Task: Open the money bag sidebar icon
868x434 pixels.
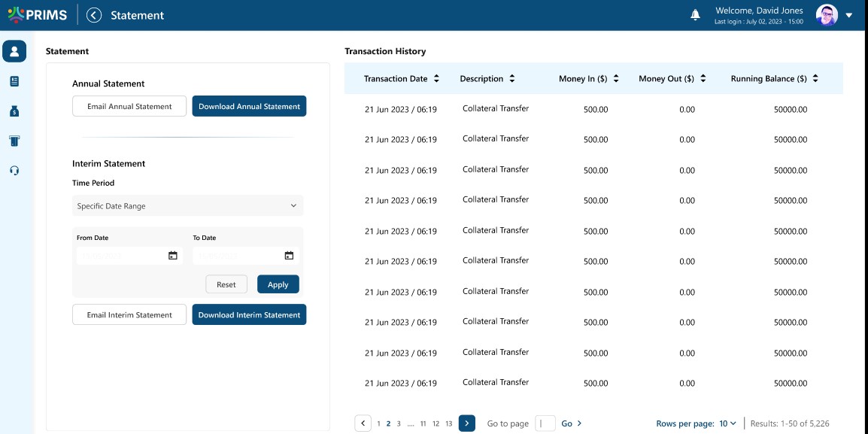Action: click(14, 111)
